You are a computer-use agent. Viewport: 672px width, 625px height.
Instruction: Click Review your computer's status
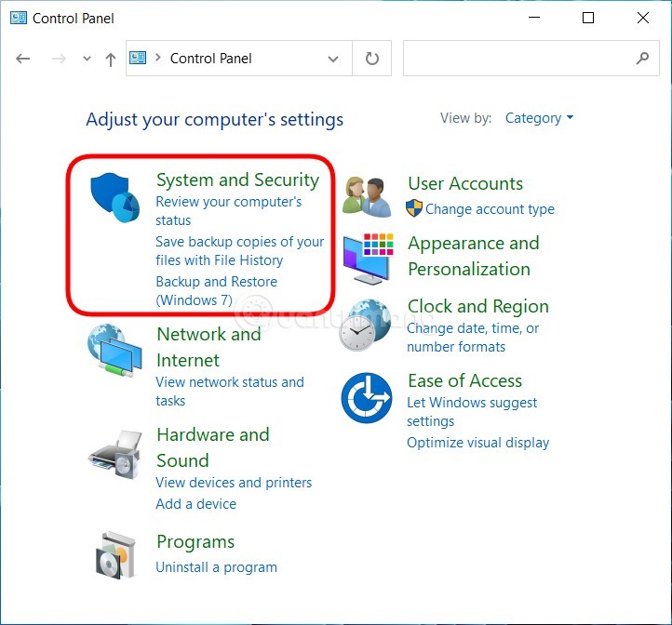[228, 211]
